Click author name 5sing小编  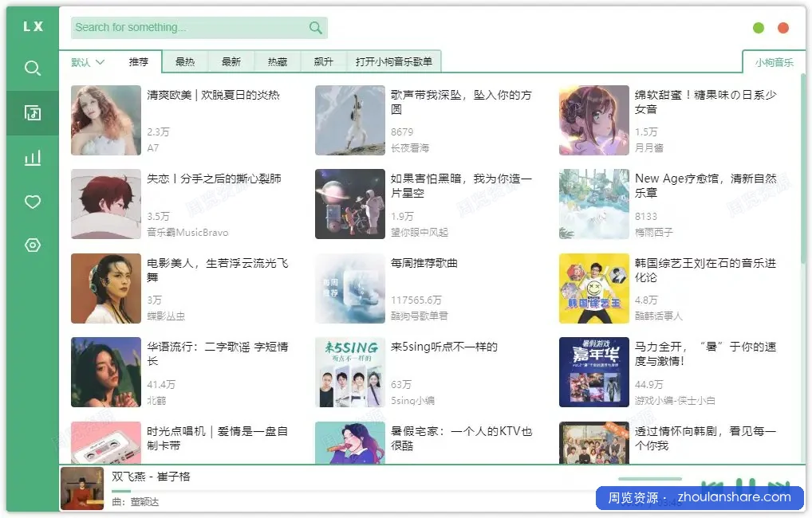tap(412, 401)
